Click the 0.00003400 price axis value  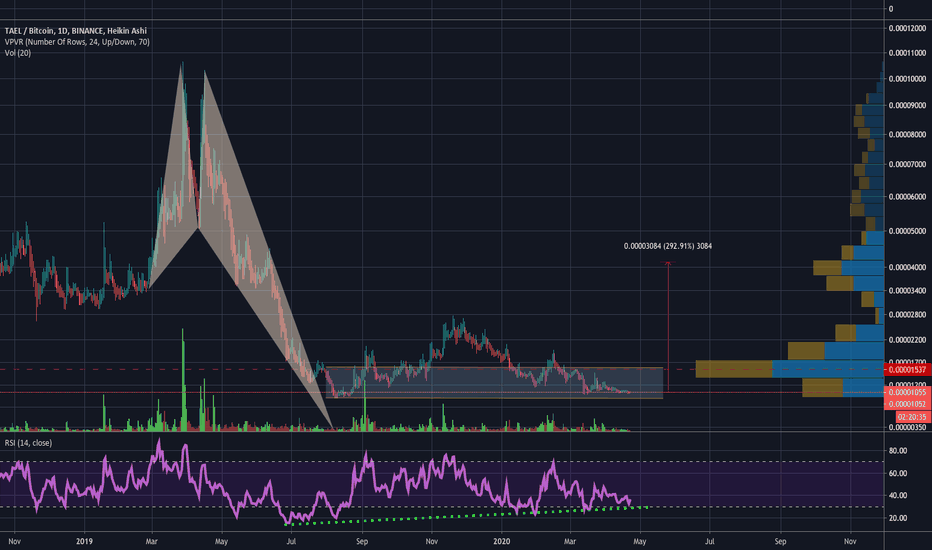(x=908, y=291)
